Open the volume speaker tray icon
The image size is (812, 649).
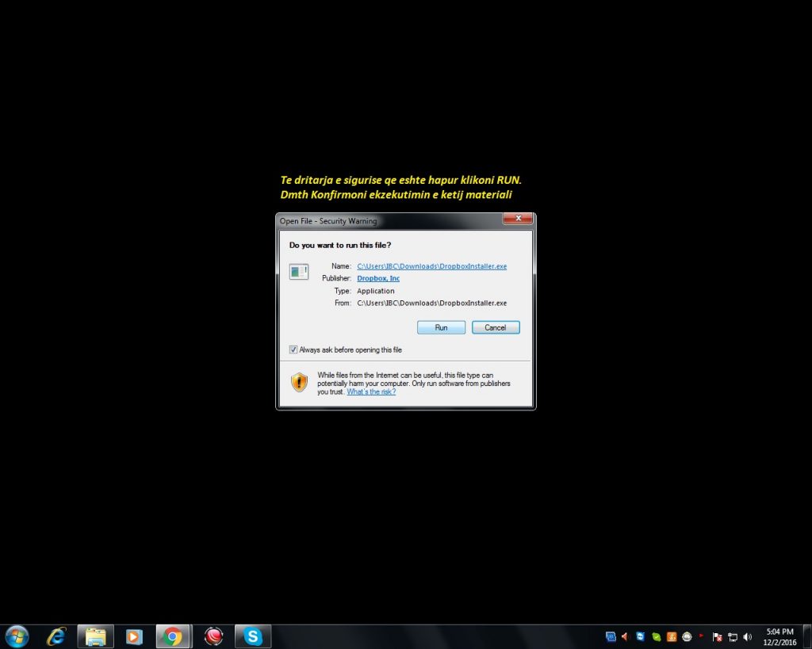[747, 637]
